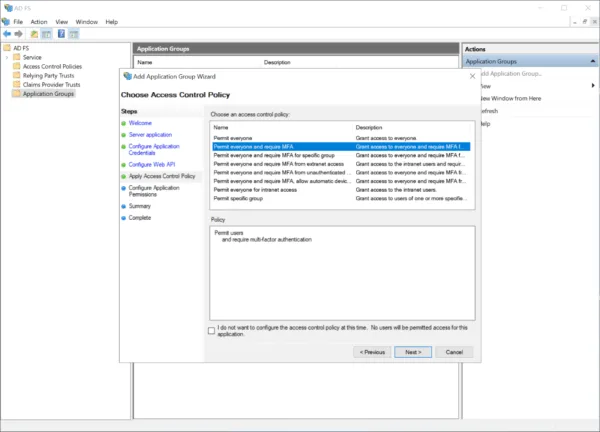The width and height of the screenshot is (600, 432).
Task: Open the Action menu
Action: tap(39, 22)
